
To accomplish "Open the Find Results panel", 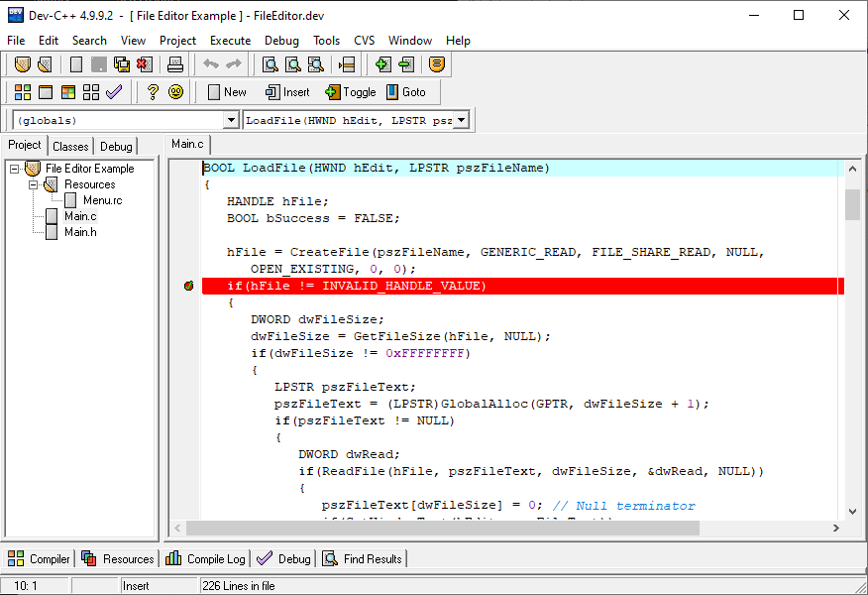I will tap(363, 558).
